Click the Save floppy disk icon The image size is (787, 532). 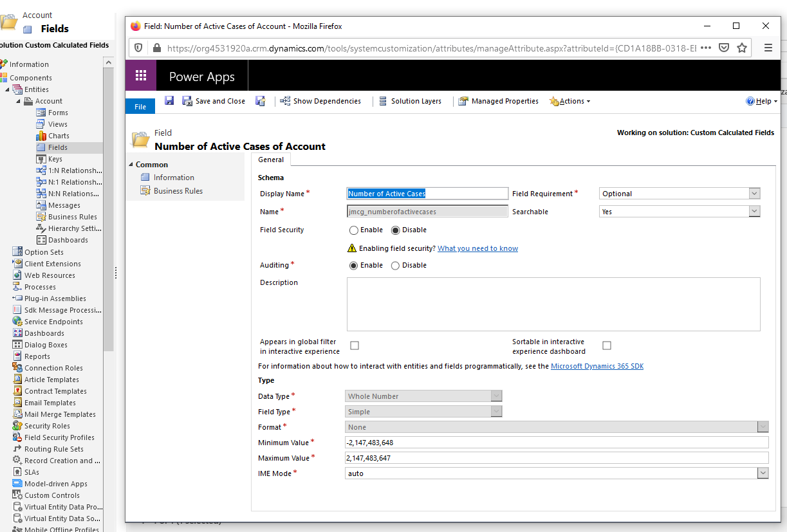tap(169, 101)
